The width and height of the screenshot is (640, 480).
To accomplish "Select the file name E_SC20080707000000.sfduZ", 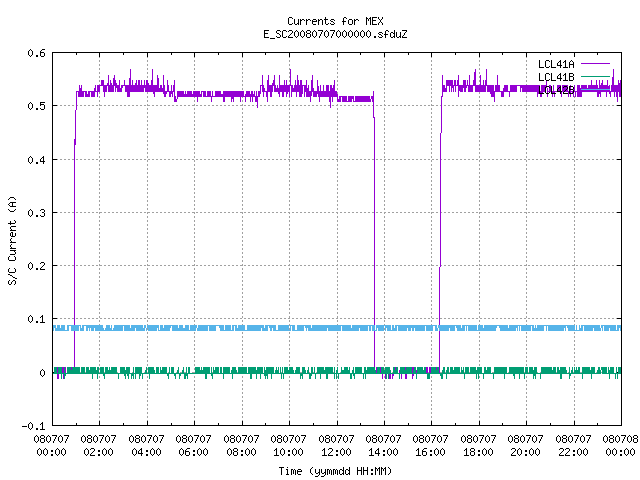I will (x=335, y=34).
